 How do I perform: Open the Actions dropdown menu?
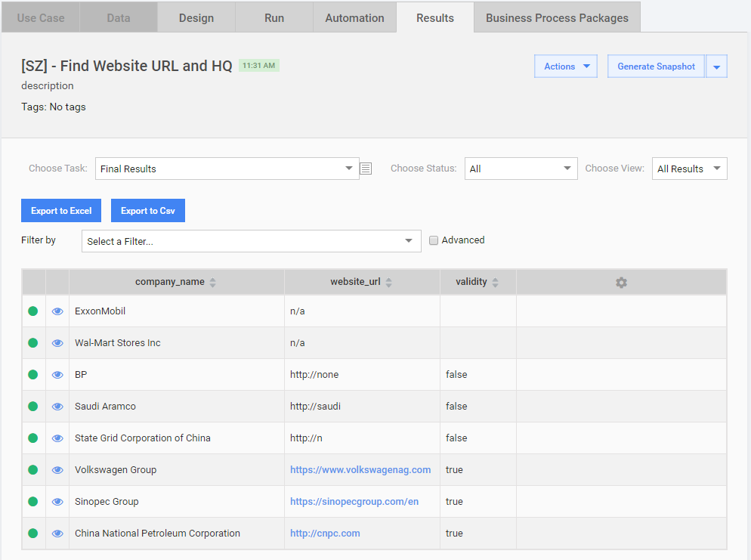[x=566, y=66]
